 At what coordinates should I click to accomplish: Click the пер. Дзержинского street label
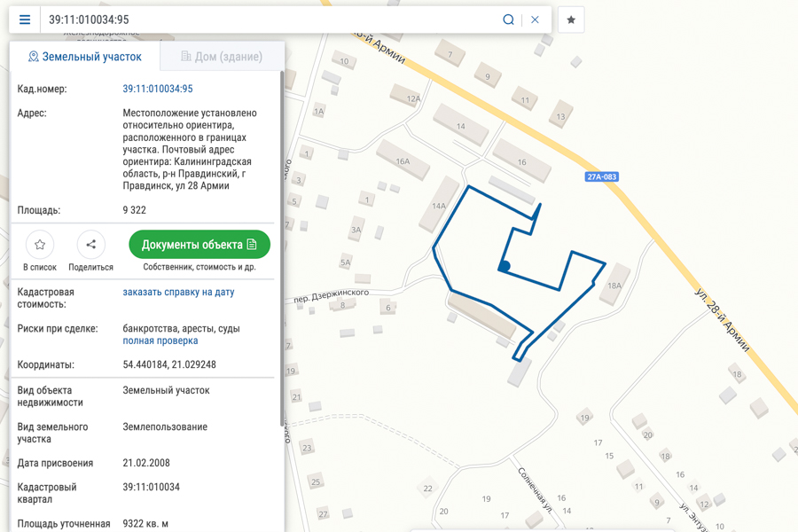pos(332,296)
